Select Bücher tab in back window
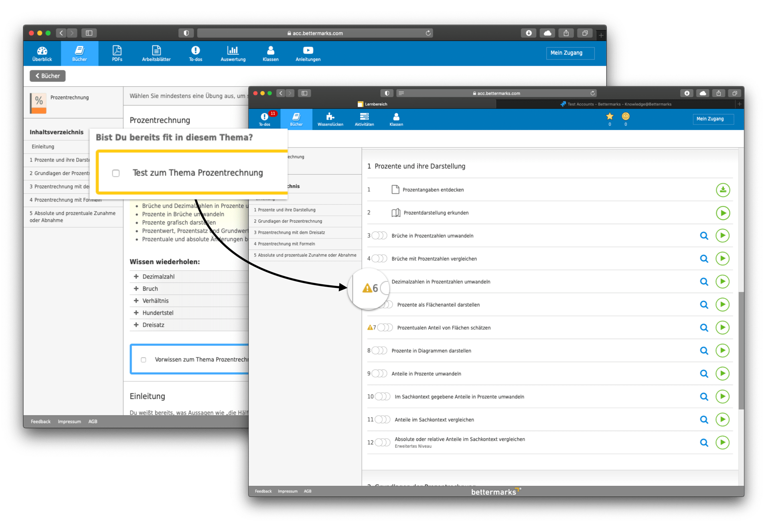This screenshot has height=532, width=764. [79, 53]
